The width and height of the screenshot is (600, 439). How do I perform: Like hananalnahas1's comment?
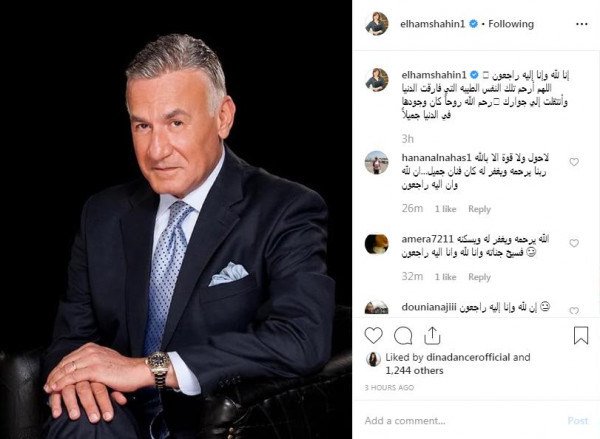click(x=574, y=162)
